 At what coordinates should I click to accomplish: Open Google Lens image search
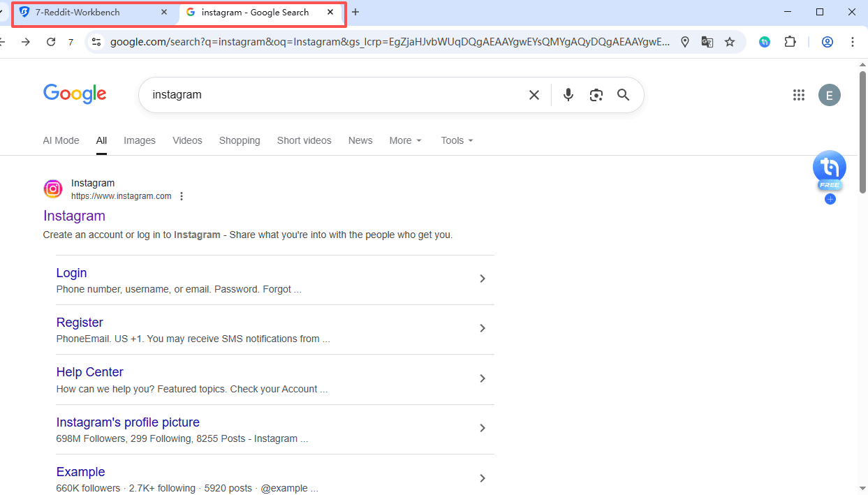tap(596, 94)
